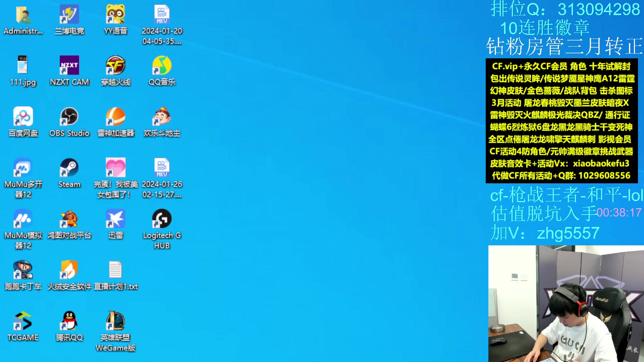Click the 加V: zhg5557 contact text
This screenshot has width=644, height=362.
(545, 233)
